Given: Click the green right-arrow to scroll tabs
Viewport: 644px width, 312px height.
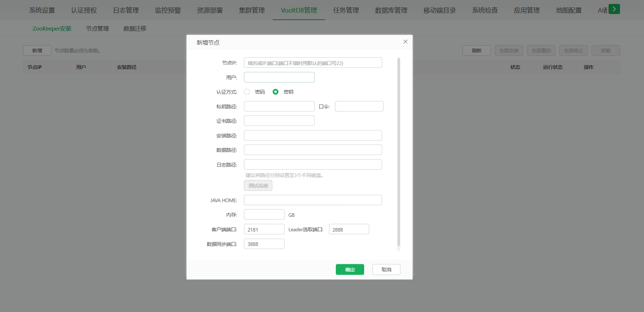Looking at the screenshot, I should pos(614,9).
